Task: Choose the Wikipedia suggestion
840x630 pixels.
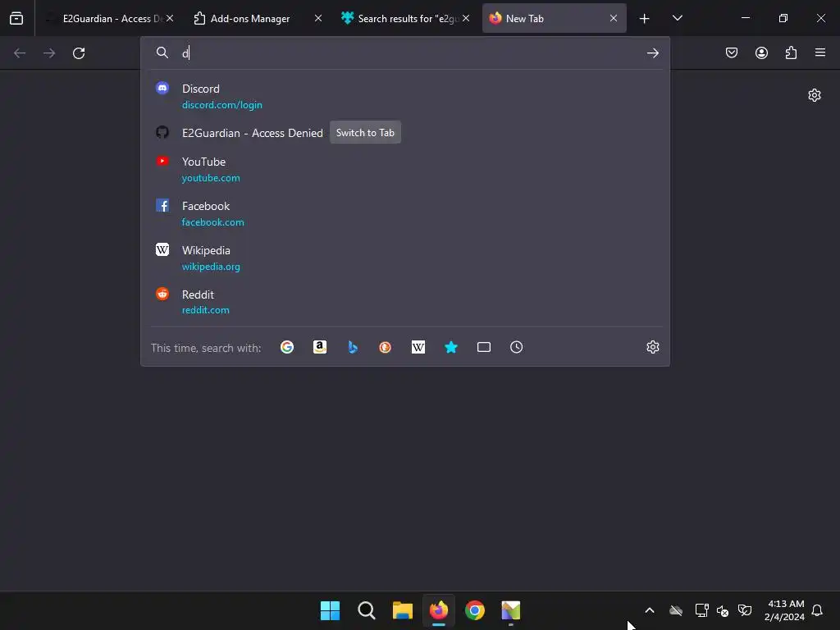Action: 405,258
